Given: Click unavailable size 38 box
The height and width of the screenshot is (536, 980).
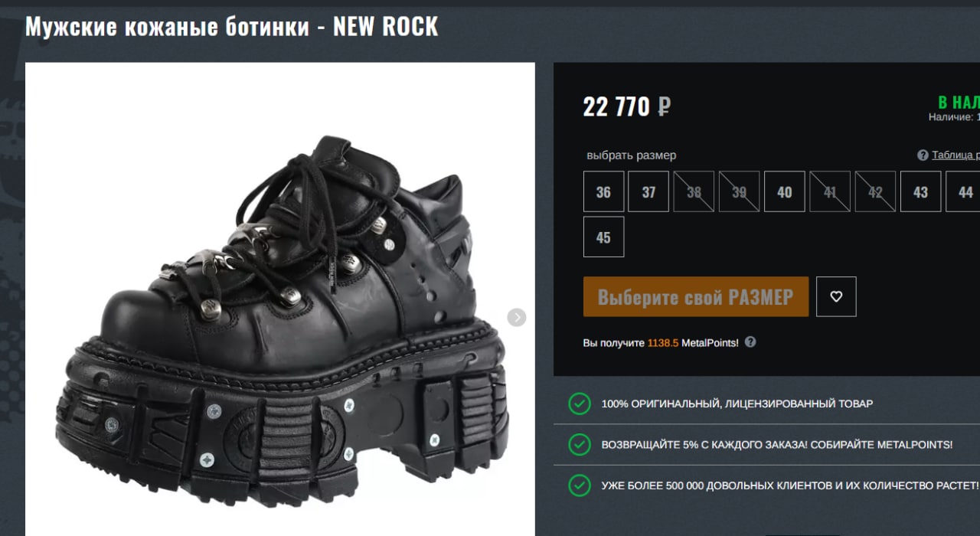Looking at the screenshot, I should (694, 191).
